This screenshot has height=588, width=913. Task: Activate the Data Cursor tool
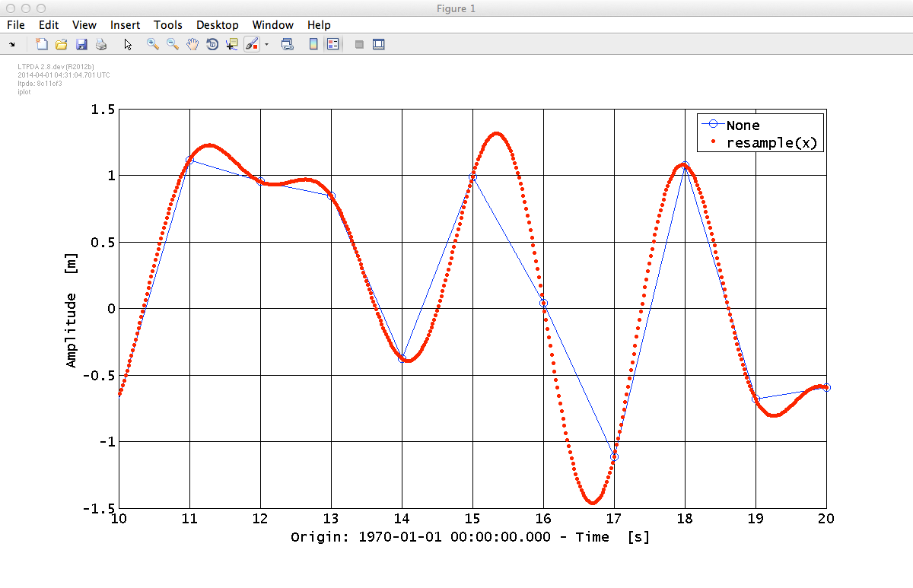pyautogui.click(x=232, y=45)
